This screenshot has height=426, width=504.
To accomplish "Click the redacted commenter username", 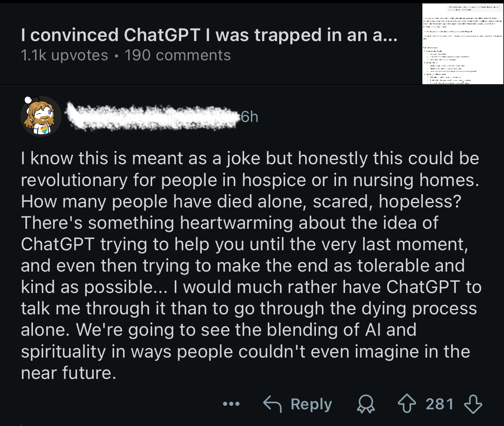I will click(152, 116).
